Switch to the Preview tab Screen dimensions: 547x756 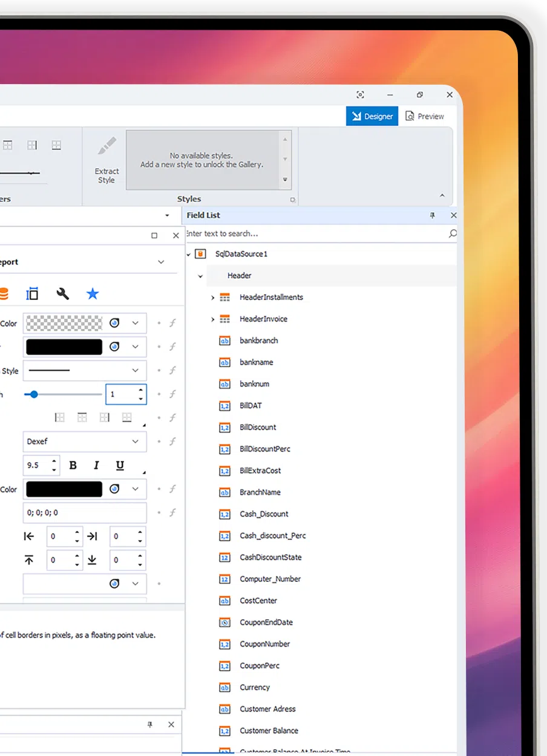tap(425, 116)
